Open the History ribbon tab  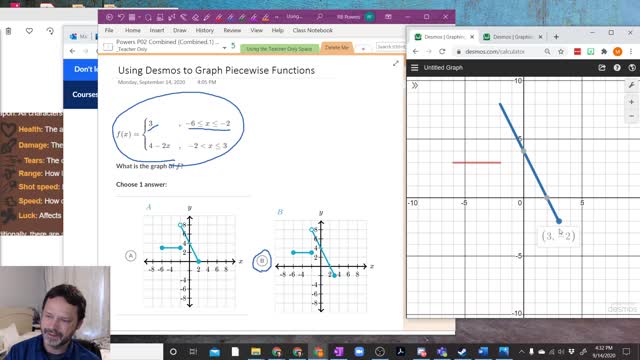(x=204, y=30)
